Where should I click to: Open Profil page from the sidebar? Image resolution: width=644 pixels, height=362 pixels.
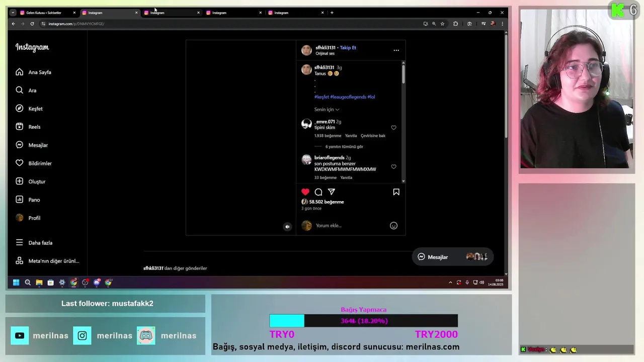click(28, 218)
